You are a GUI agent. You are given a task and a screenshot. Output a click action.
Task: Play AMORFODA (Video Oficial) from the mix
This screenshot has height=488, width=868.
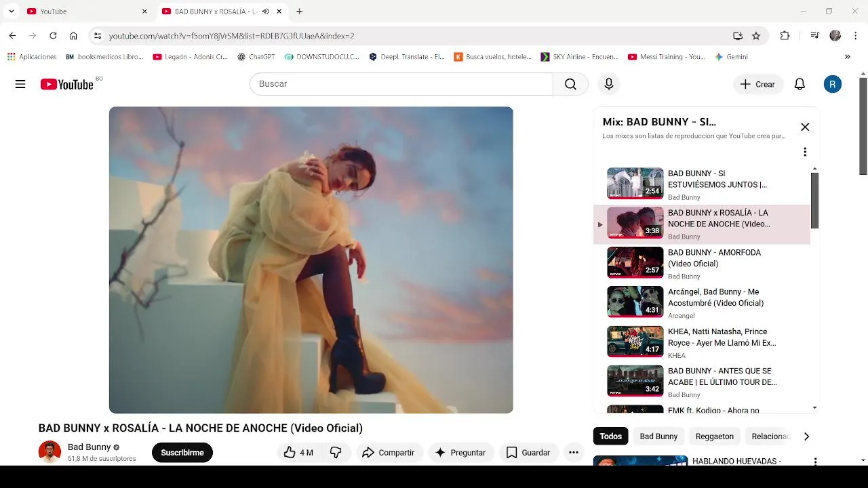702,264
